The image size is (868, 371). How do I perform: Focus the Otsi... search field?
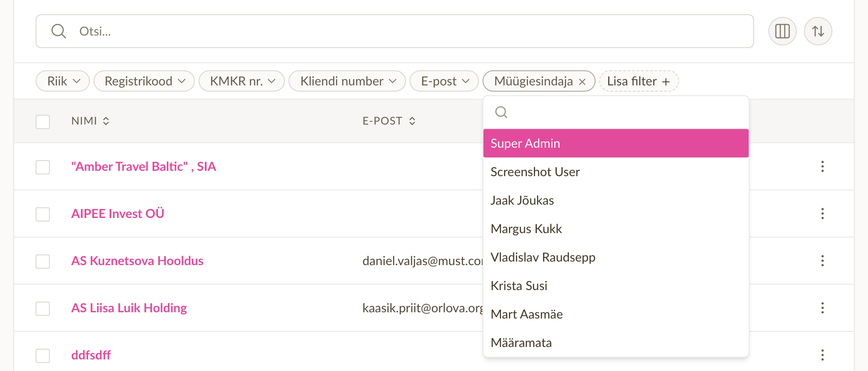tap(395, 31)
